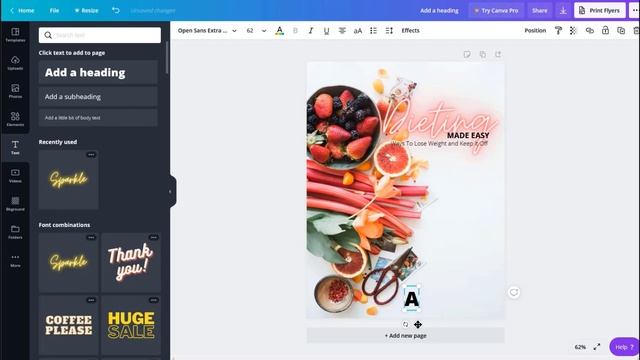Image resolution: width=640 pixels, height=360 pixels.
Task: Click the link icon in toolbar
Action: (589, 31)
